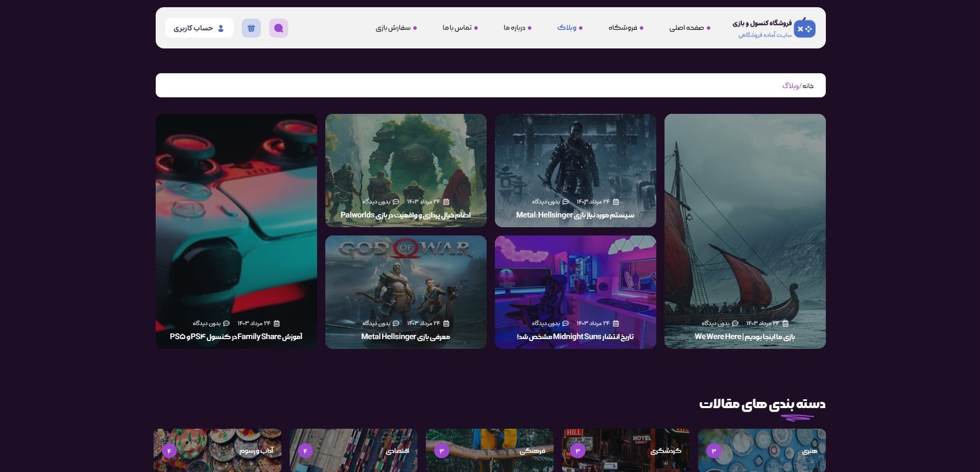Open the تماس با ما page

coord(460,28)
